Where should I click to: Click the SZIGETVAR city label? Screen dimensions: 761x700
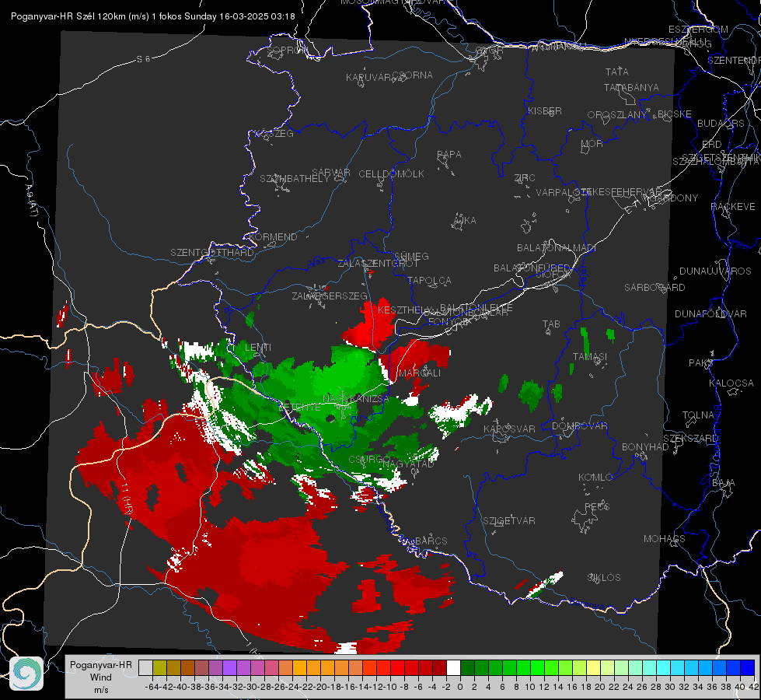click(508, 521)
